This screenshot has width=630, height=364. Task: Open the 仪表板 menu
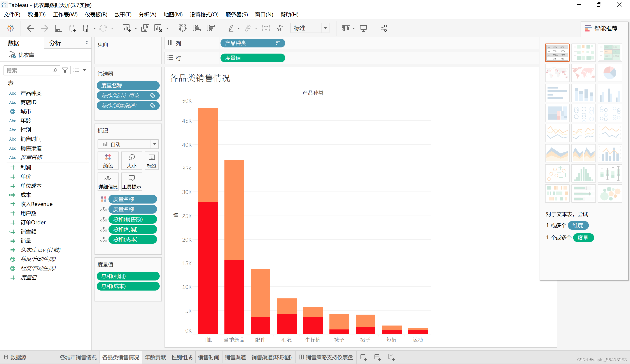pyautogui.click(x=96, y=14)
